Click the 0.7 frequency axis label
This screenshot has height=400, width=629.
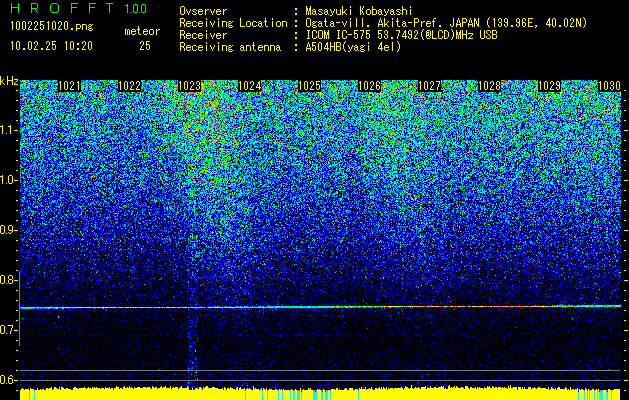click(x=8, y=330)
